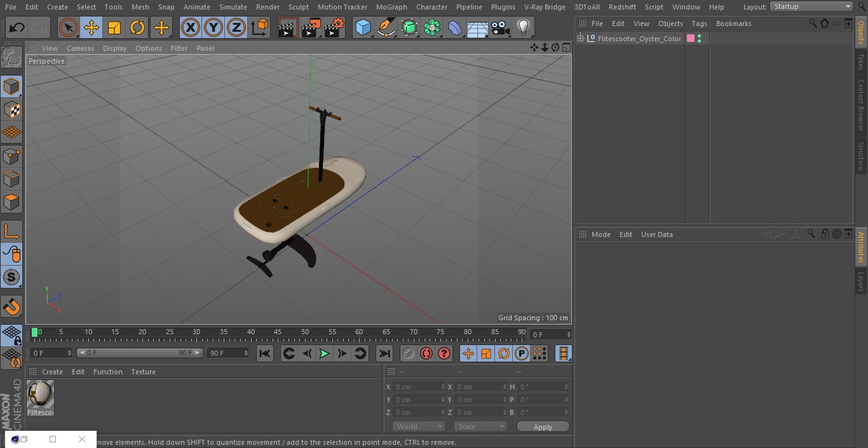The height and width of the screenshot is (448, 868).
Task: Open the viewport Display menu
Action: [114, 48]
